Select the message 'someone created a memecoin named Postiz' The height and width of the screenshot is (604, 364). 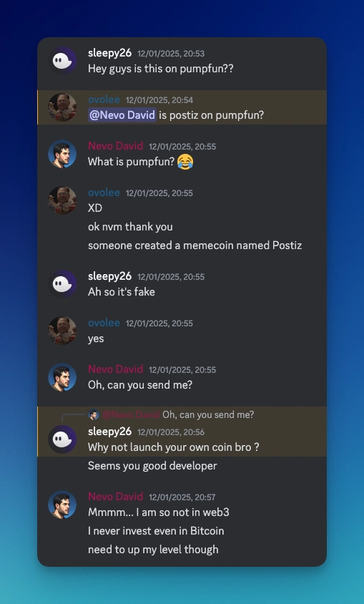point(195,245)
